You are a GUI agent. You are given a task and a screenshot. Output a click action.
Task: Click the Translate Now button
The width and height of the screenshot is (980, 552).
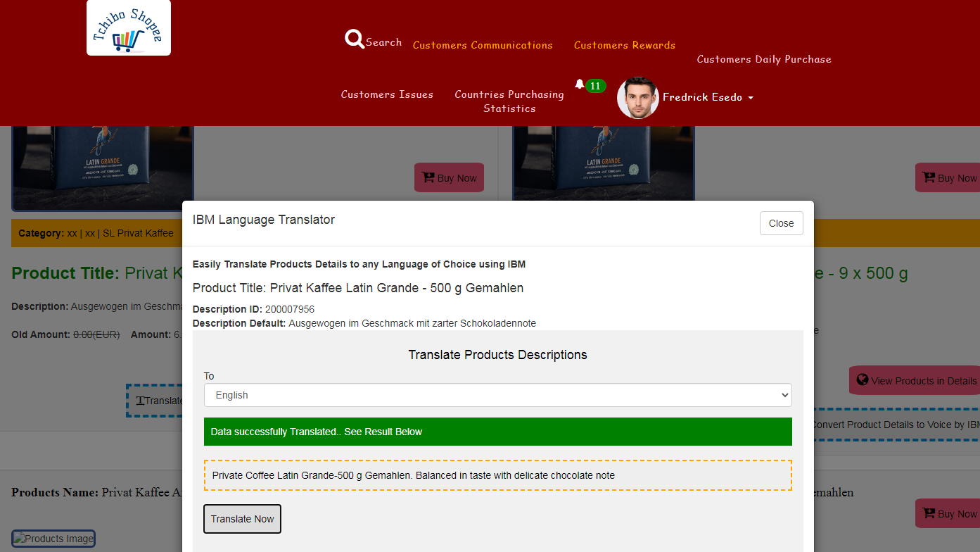(243, 519)
